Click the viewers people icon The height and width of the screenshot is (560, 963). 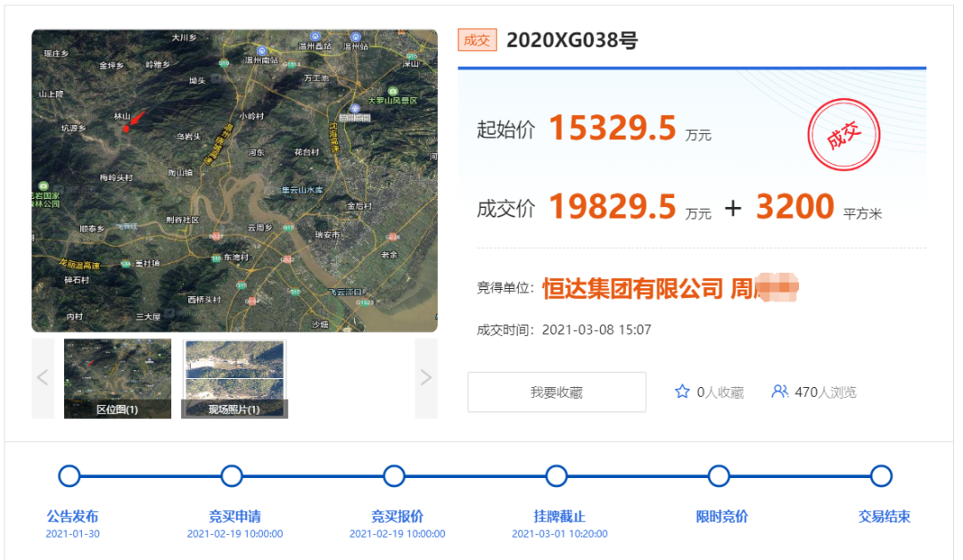779,391
